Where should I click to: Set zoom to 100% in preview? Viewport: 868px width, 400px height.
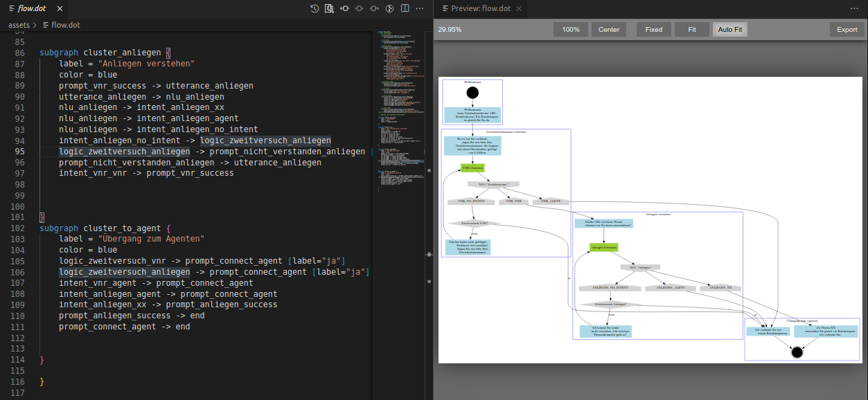(x=571, y=30)
